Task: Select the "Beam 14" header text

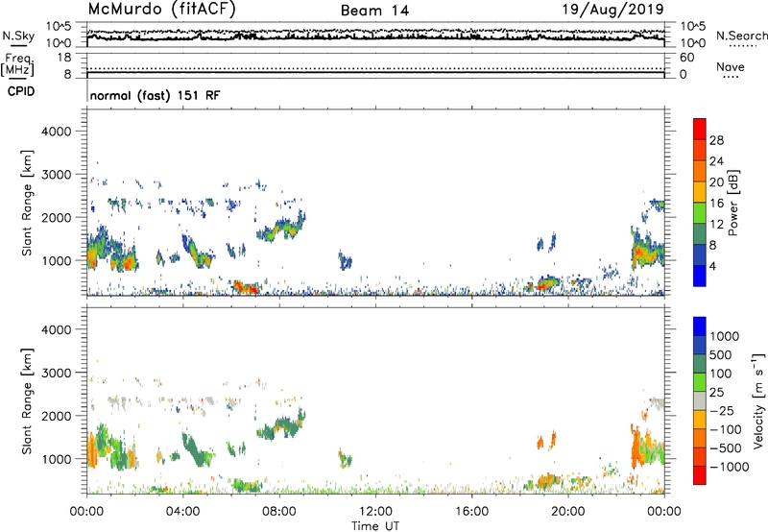Action: click(374, 11)
